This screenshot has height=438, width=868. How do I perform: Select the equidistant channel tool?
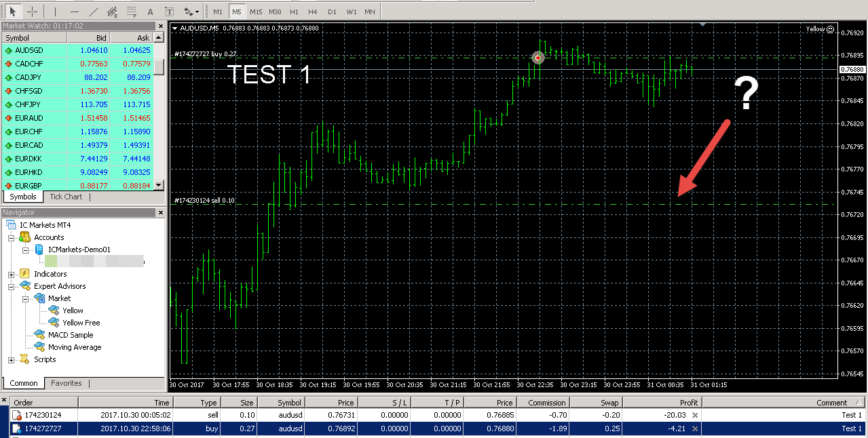point(113,12)
